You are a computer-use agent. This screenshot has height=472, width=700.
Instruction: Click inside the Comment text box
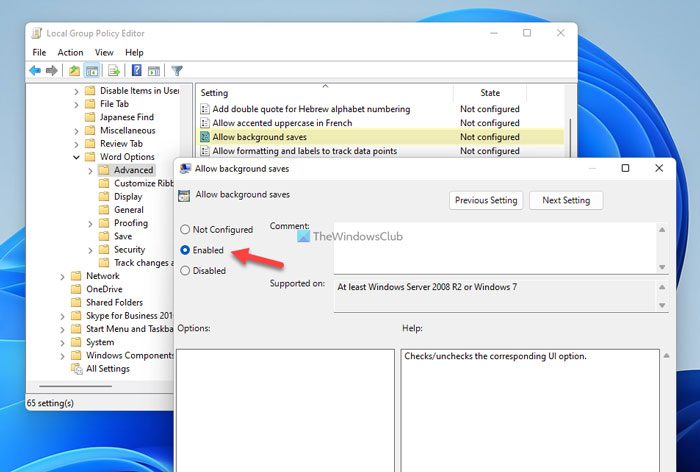[x=495, y=248]
